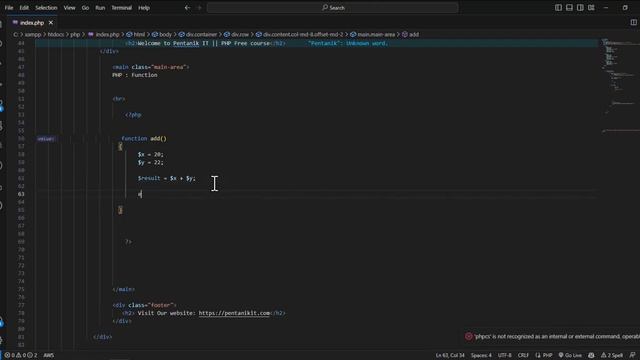Open the Customize Layout icon
The width and height of the screenshot is (640, 360).
point(591,7)
